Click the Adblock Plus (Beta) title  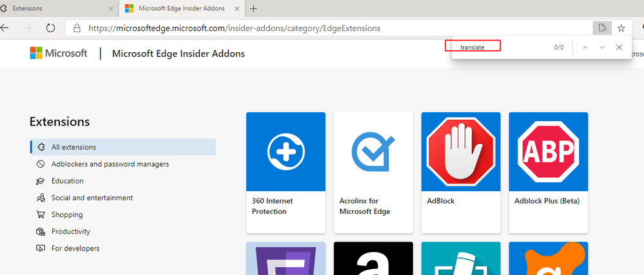click(x=547, y=201)
